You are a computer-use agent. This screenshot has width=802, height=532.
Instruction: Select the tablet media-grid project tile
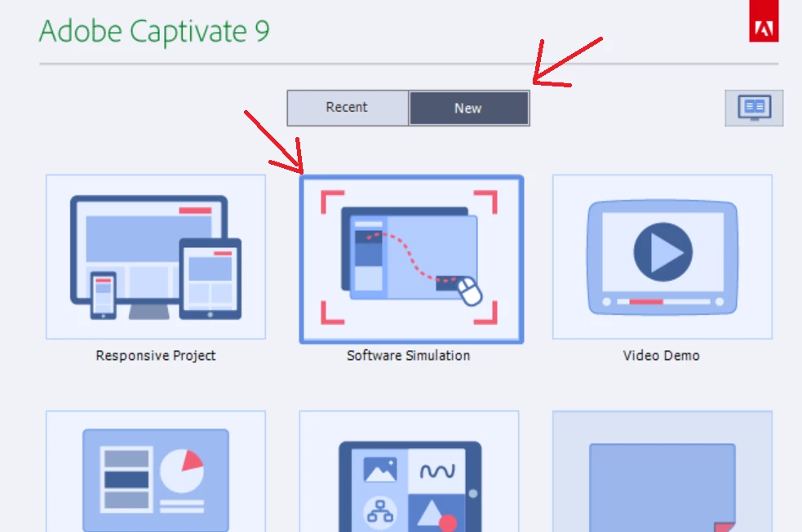(x=410, y=471)
